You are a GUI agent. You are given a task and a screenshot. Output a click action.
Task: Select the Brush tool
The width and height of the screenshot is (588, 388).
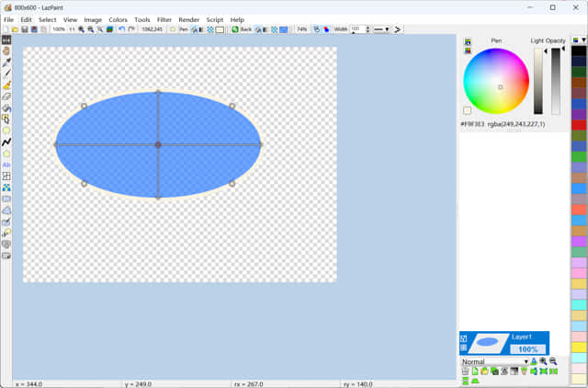[6, 86]
